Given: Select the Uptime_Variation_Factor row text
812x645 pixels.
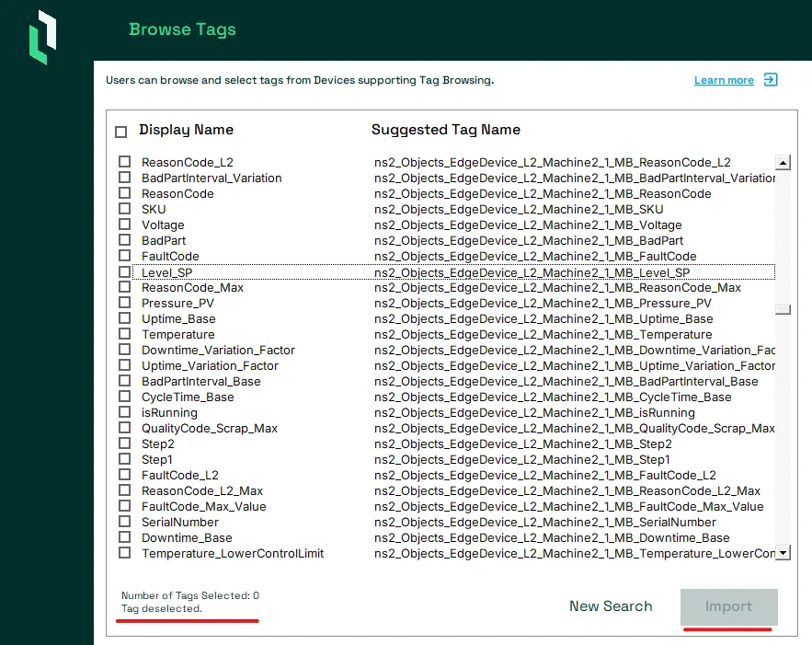Looking at the screenshot, I should click(210, 366).
